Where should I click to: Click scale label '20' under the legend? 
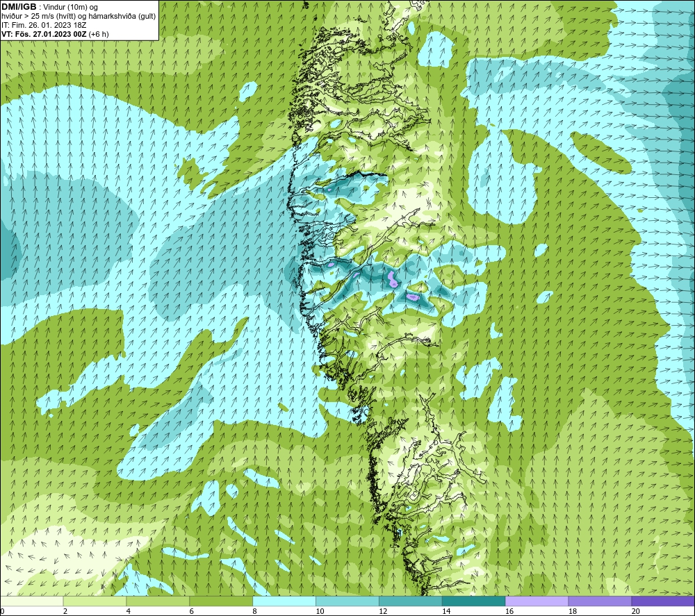click(x=636, y=612)
